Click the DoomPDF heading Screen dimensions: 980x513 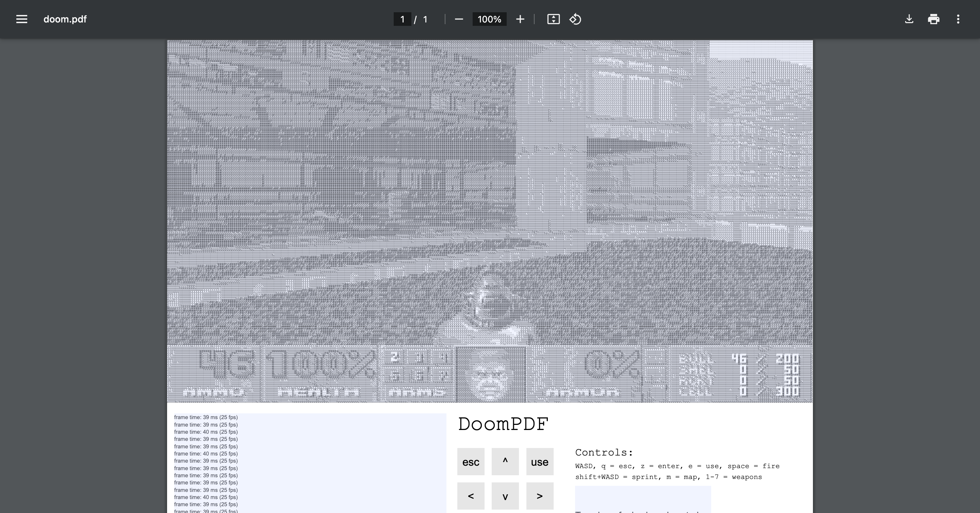pyautogui.click(x=503, y=424)
